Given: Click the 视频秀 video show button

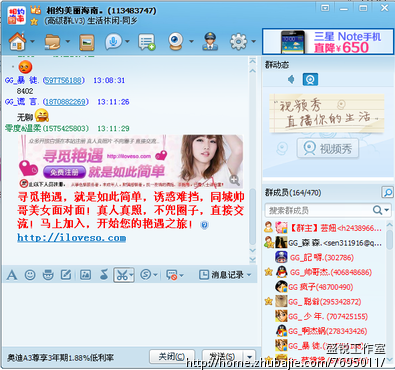Looking at the screenshot, I should point(328,149).
